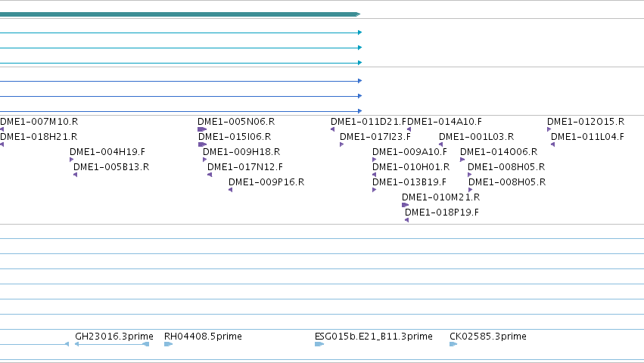Image resolution: width=644 pixels, height=363 pixels.
Task: Open the DME1-005B13.R feature label
Action: pos(111,167)
